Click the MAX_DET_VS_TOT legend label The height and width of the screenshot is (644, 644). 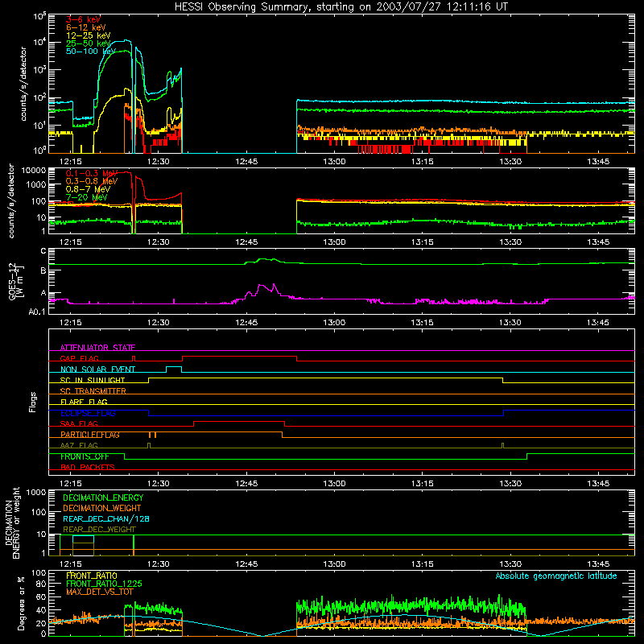click(x=100, y=592)
